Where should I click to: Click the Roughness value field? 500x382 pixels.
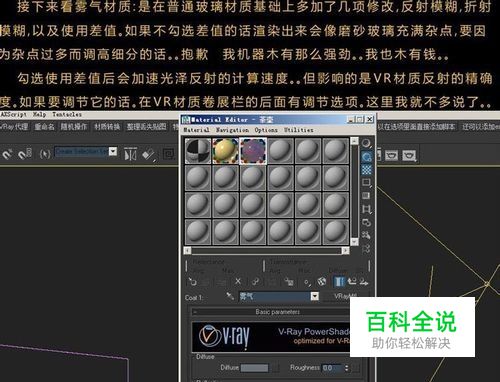coord(332,368)
